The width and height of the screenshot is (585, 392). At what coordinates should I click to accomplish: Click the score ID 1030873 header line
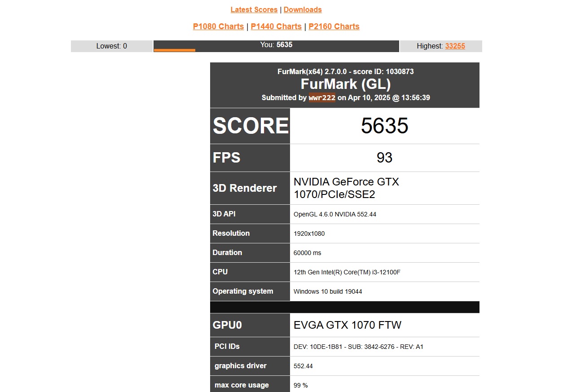point(346,71)
